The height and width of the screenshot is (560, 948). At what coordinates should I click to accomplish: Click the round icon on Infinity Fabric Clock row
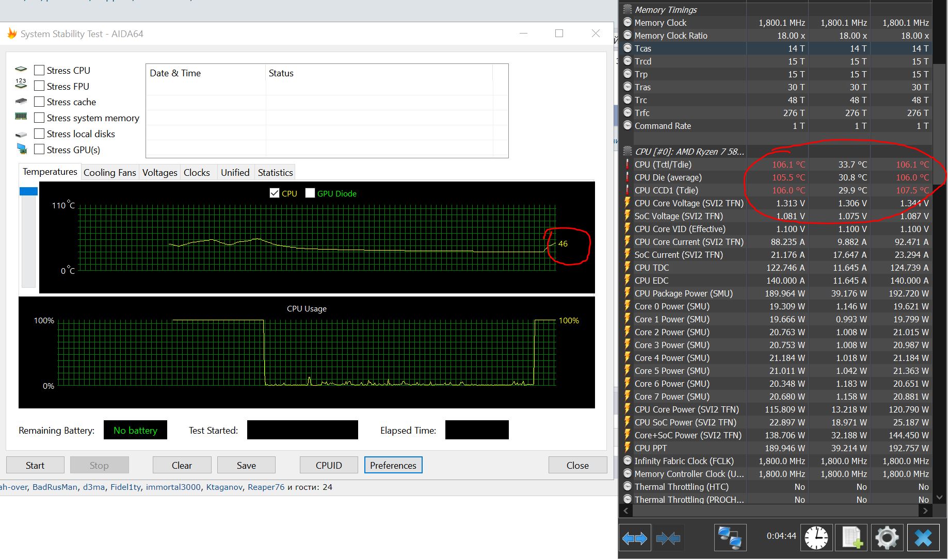click(628, 460)
